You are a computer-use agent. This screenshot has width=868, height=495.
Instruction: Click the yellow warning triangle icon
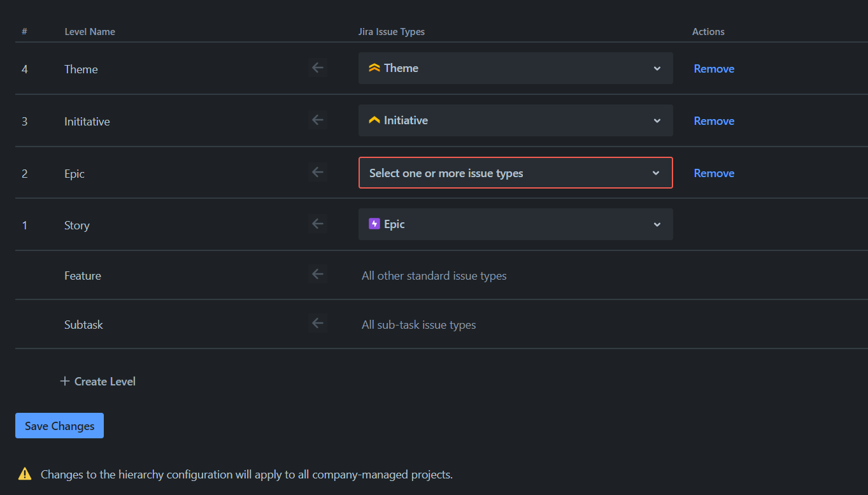25,474
